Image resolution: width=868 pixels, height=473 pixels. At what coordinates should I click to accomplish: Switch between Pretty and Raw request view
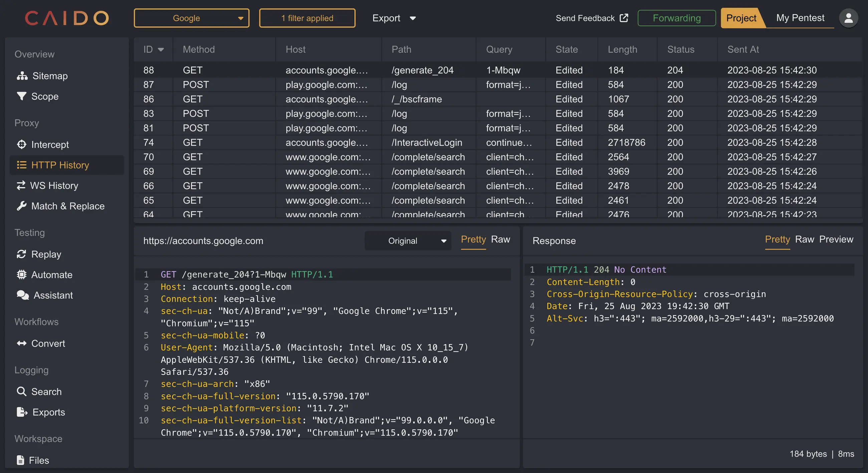click(x=500, y=239)
